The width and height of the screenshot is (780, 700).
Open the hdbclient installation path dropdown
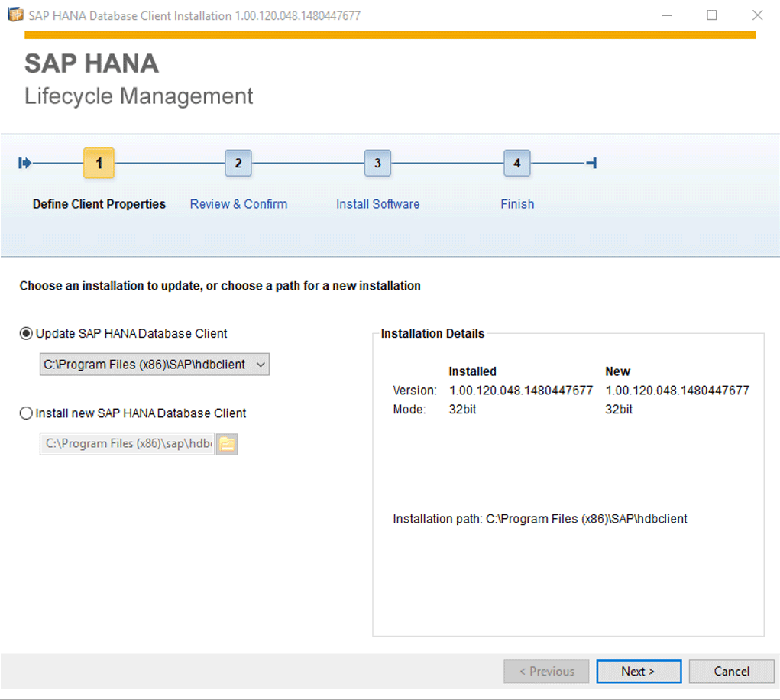point(155,365)
